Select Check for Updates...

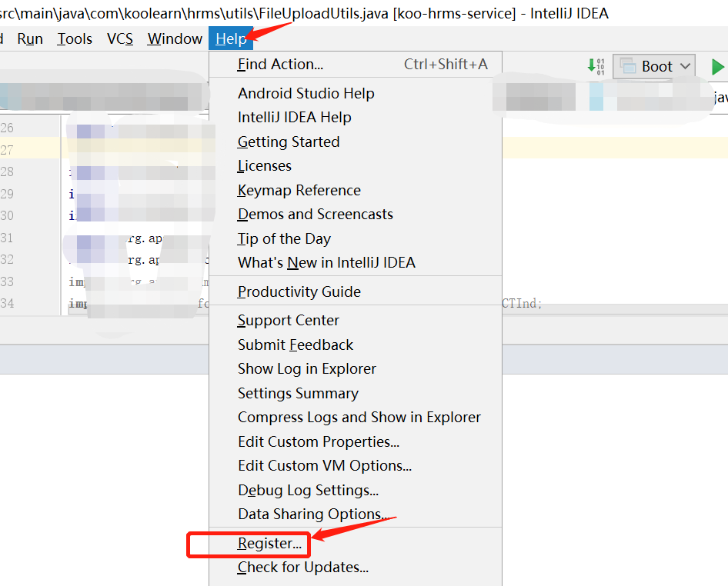[x=356, y=568]
